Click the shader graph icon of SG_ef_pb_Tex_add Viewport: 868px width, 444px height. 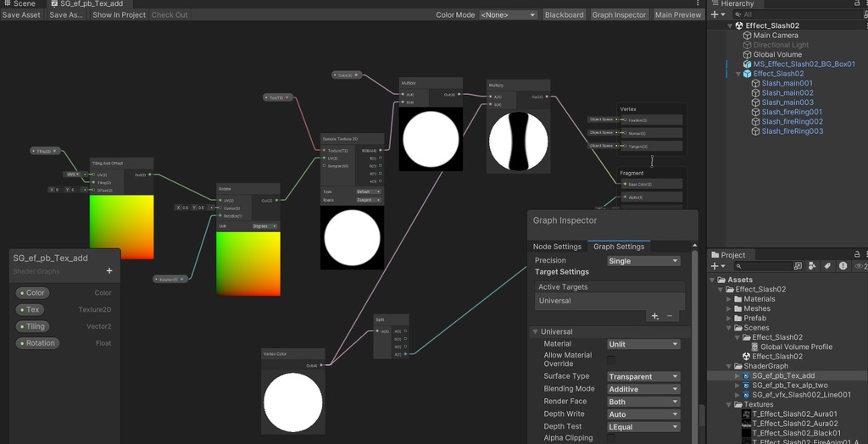pyautogui.click(x=746, y=375)
